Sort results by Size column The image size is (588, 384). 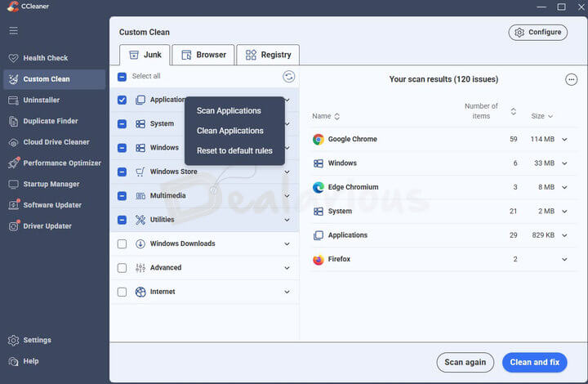pyautogui.click(x=541, y=116)
